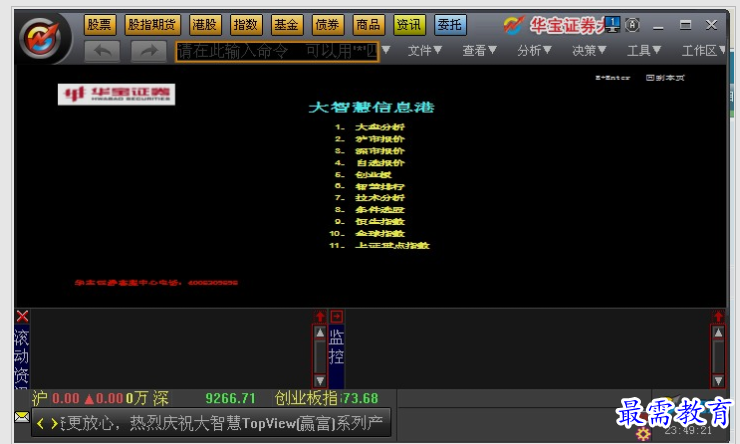740x444 pixels.
Task: Click right panel scrollbar up arrow
Action: [x=718, y=333]
